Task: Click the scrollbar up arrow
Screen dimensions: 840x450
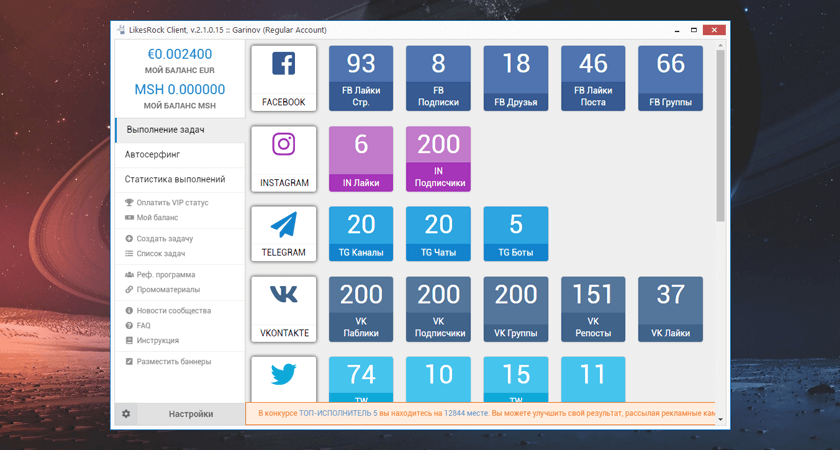Action: (x=721, y=46)
